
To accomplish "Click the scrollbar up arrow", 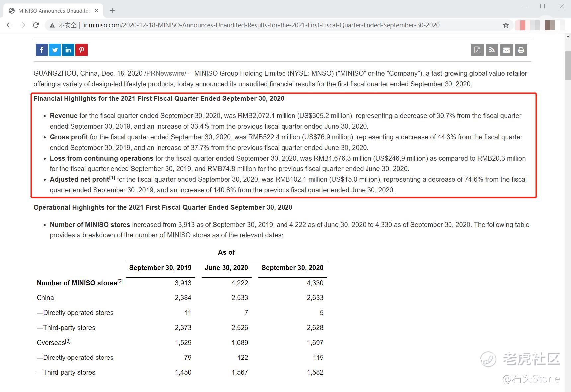I will (568, 37).
